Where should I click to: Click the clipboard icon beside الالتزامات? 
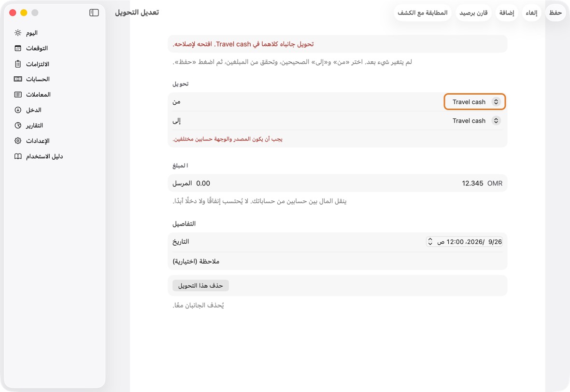pos(18,64)
